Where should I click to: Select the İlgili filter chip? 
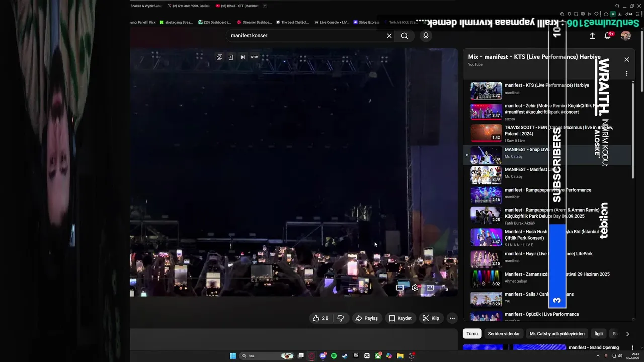click(x=599, y=334)
